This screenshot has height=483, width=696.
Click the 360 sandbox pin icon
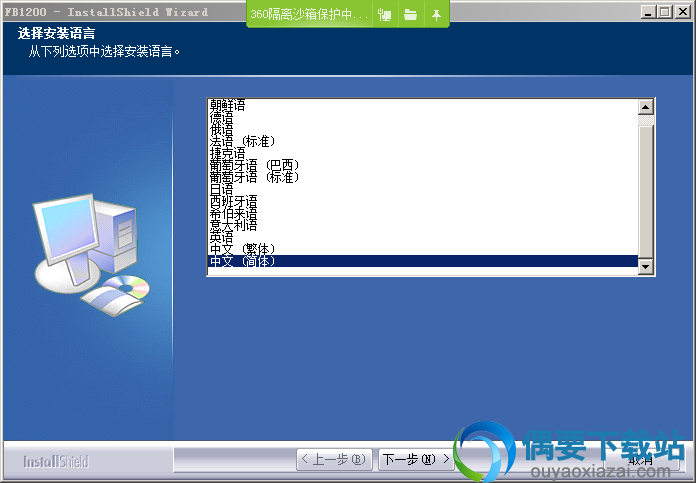tap(436, 15)
